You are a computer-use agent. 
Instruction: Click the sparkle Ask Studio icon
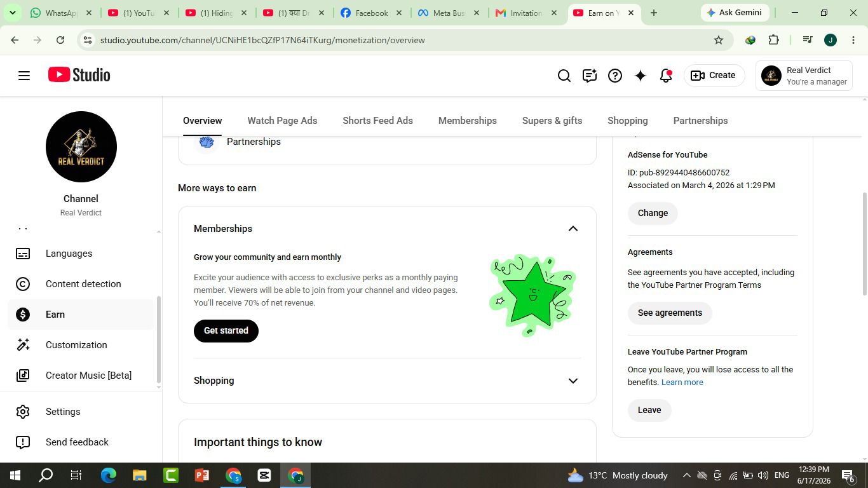(x=641, y=76)
